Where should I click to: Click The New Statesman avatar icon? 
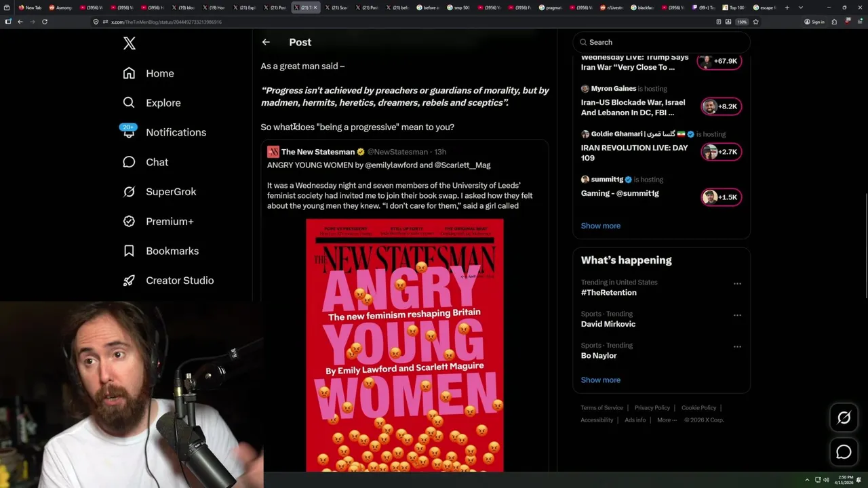[273, 152]
